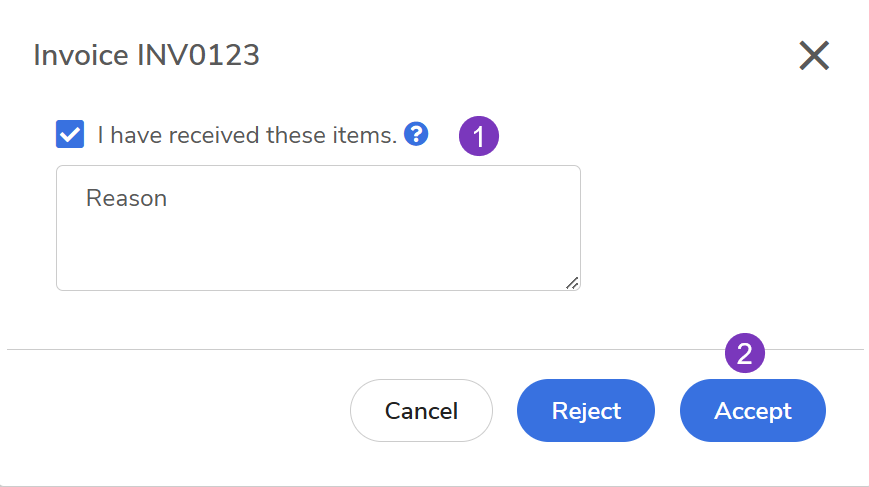Click the textarea resize grip icon
Image resolution: width=869 pixels, height=487 pixels.
[572, 283]
